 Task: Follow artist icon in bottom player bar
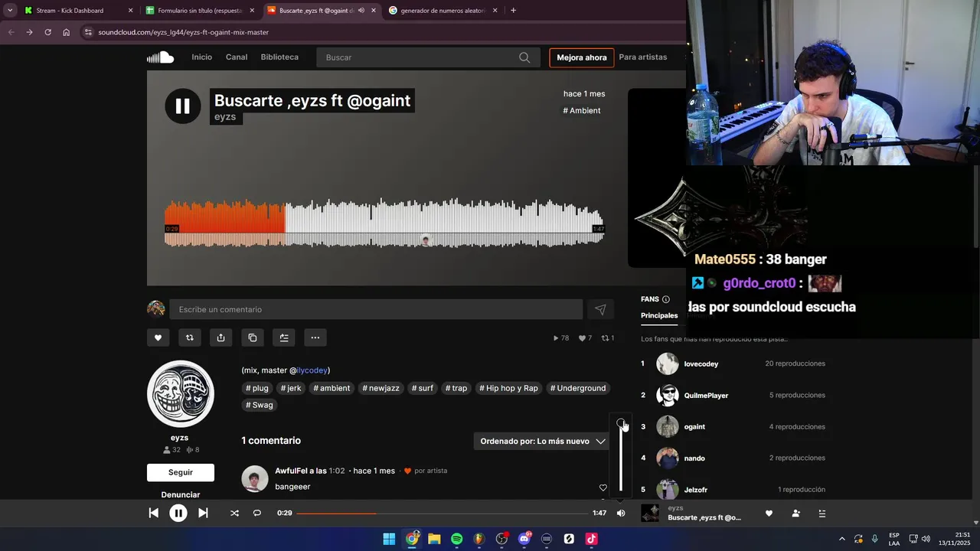pos(796,514)
